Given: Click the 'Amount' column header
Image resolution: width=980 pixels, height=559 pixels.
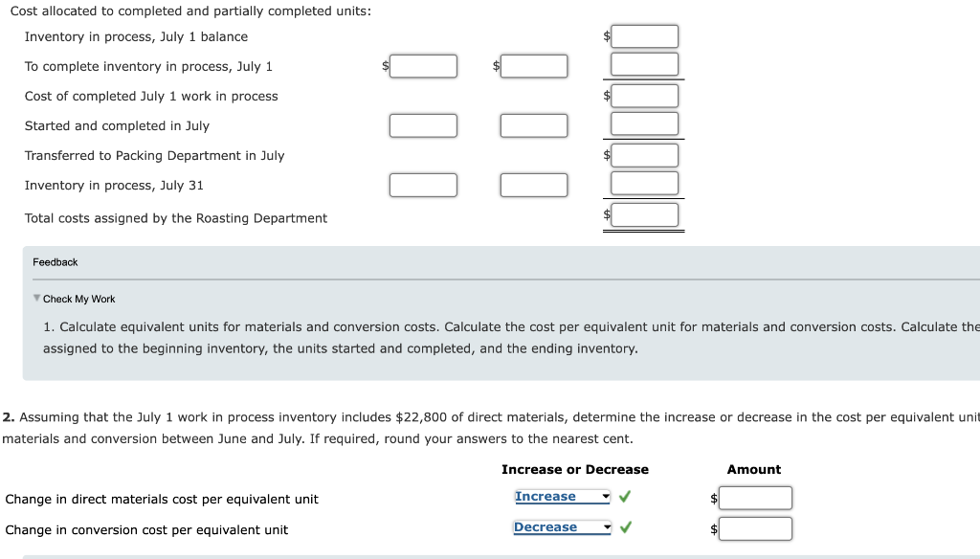Looking at the screenshot, I should [754, 470].
